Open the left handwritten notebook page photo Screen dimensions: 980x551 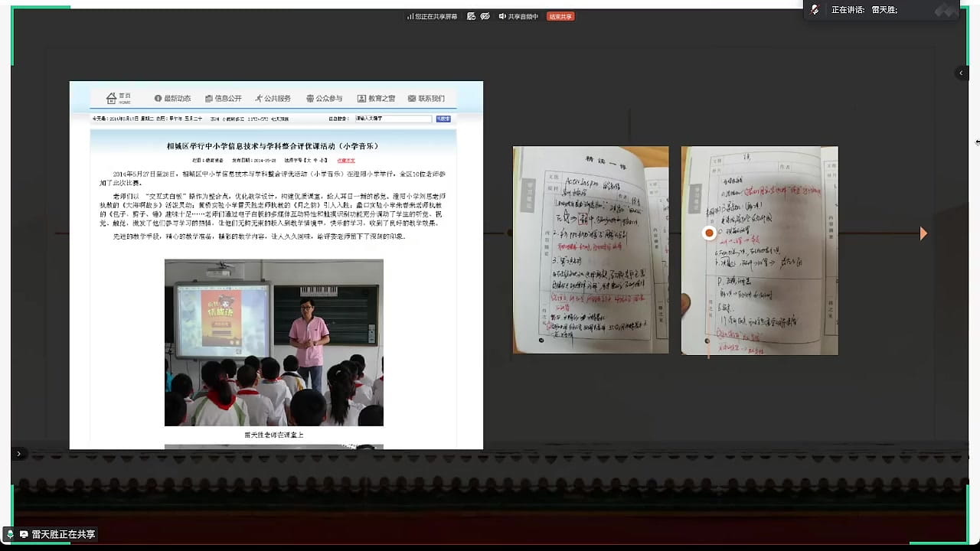point(590,250)
